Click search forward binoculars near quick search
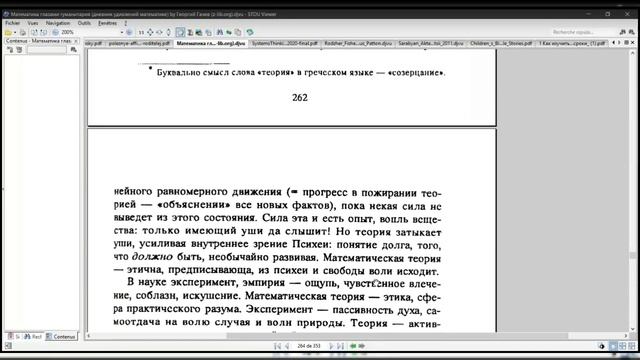640x360 pixels. coord(622,32)
